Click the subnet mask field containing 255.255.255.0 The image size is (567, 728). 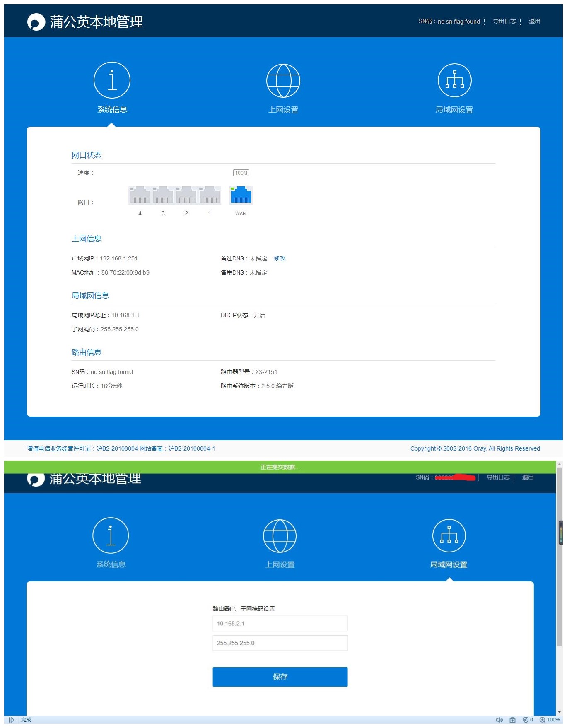(280, 643)
